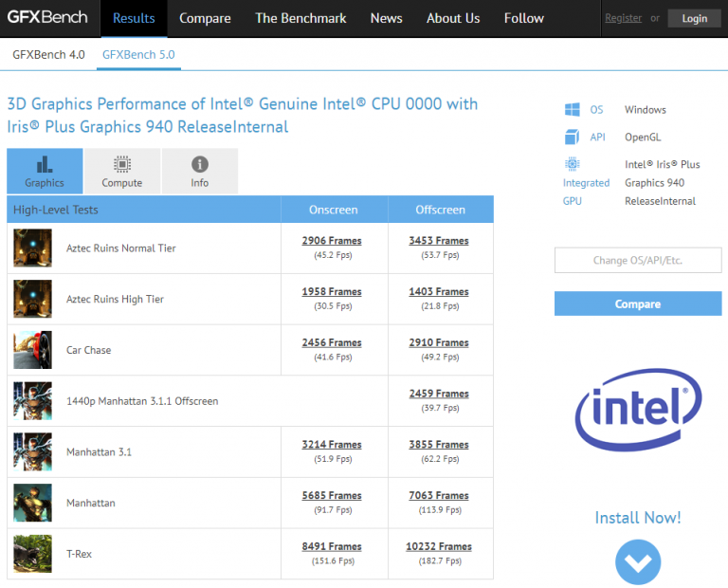
Task: Click 1440p Manhattan 3.1.1 Offscreen label
Action: [142, 401]
